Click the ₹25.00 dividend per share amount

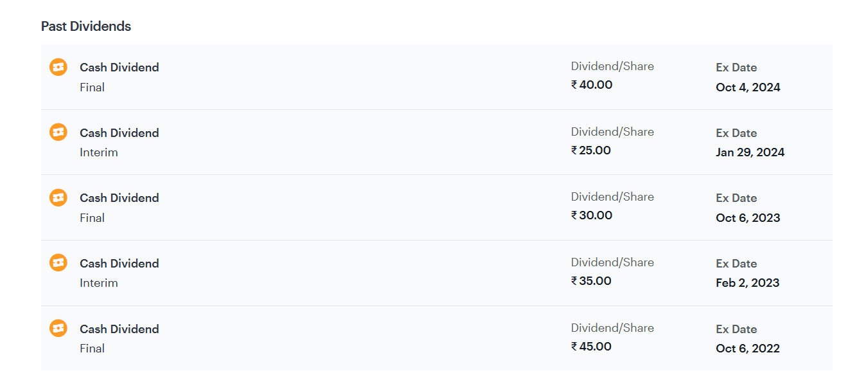(x=591, y=150)
